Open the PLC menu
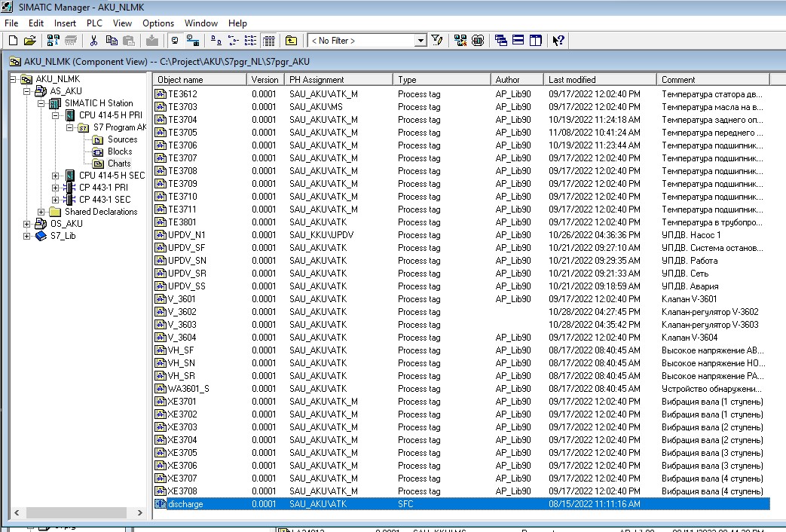The width and height of the screenshot is (786, 532). point(94,23)
